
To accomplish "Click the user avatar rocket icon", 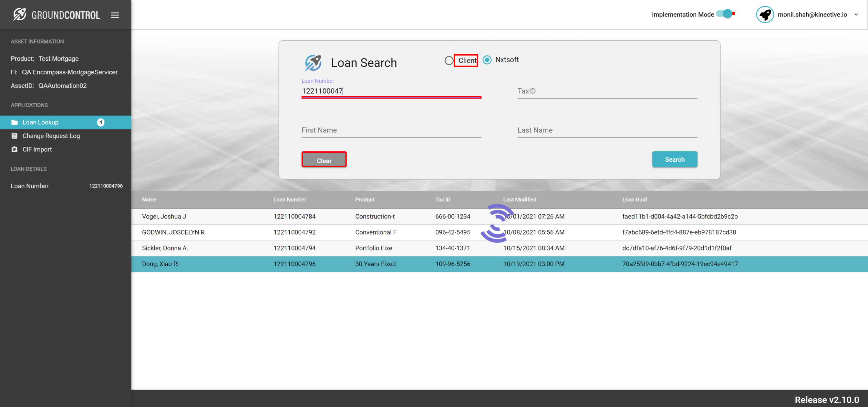I will 765,15.
